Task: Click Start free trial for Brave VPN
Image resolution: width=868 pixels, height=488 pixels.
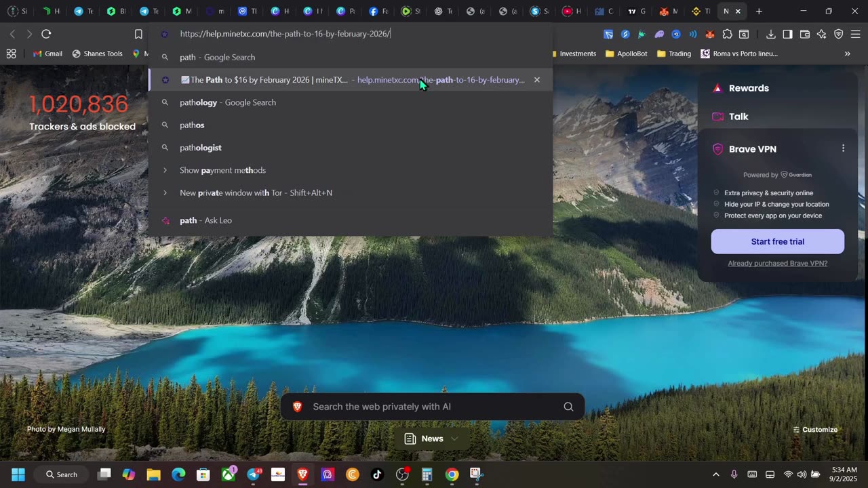Action: click(x=778, y=241)
